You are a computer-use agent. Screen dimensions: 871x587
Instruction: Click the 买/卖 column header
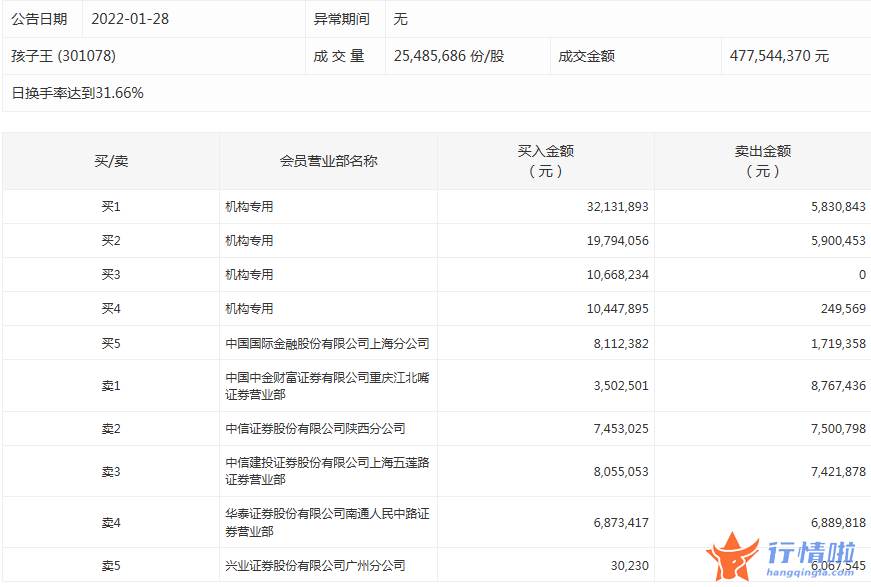111,161
